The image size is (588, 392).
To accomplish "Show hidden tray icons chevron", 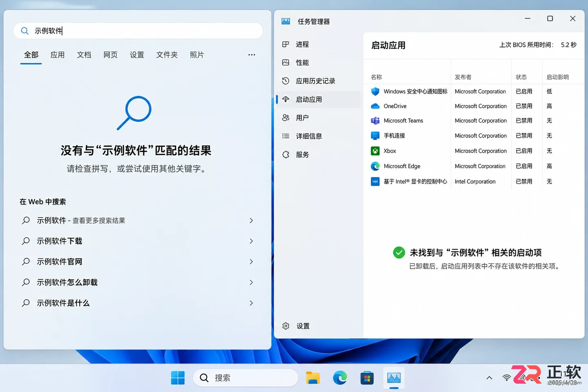I will pyautogui.click(x=489, y=378).
